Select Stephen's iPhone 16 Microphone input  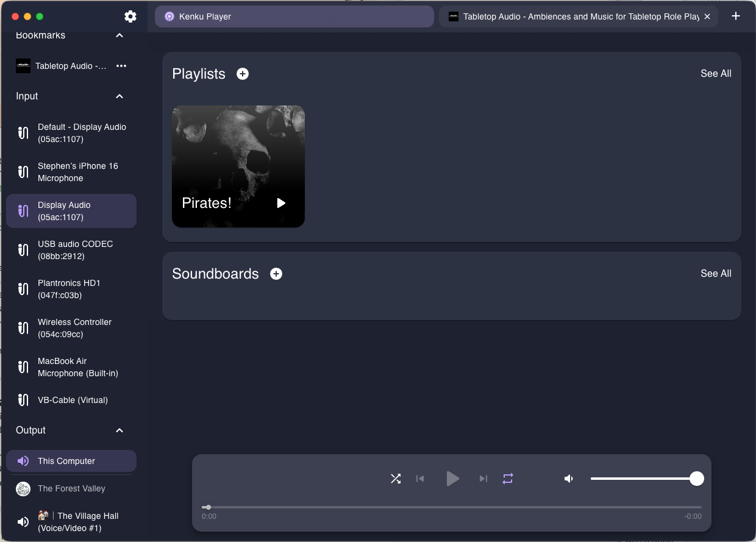click(71, 172)
